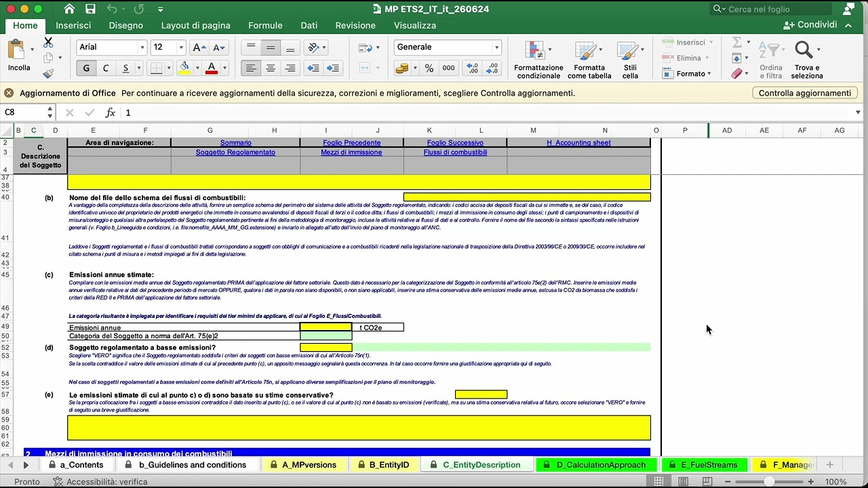Click the zoom slider handle
Screen dimensions: 868x488
coord(769,482)
